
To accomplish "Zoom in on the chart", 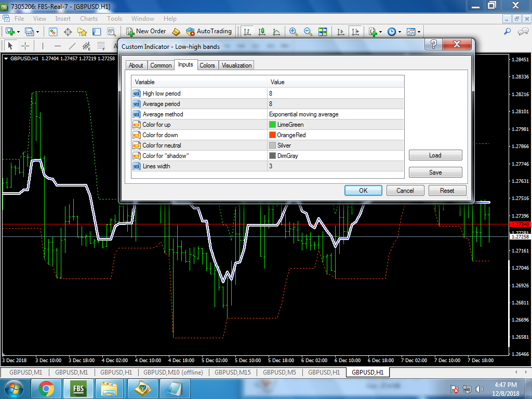I will (293, 32).
